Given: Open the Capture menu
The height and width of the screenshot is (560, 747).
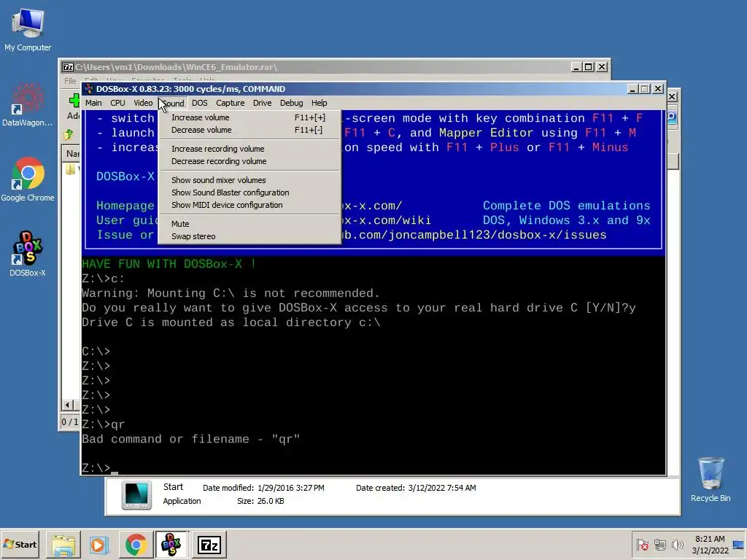Looking at the screenshot, I should point(230,103).
